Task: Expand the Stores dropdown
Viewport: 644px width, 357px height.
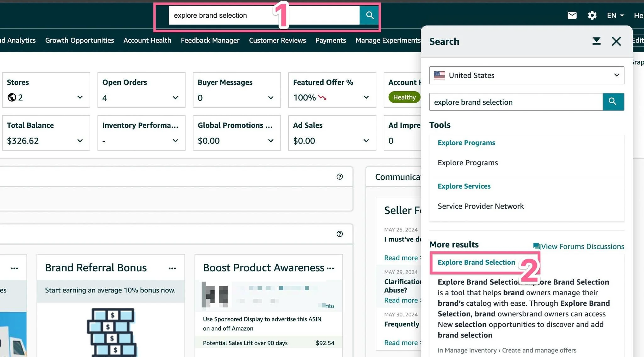Action: pos(80,97)
